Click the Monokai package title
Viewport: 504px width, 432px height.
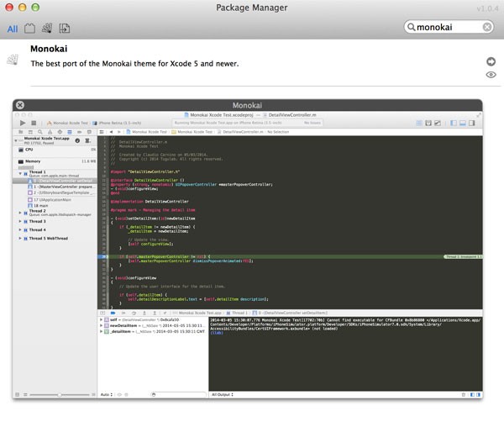[49, 49]
